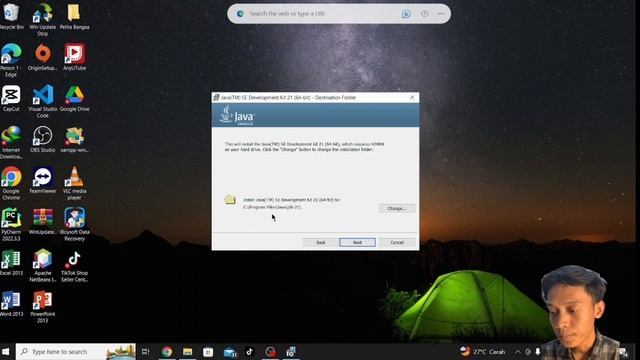The width and height of the screenshot is (640, 360).
Task: Click the Bing icon in search bar
Action: (406, 14)
